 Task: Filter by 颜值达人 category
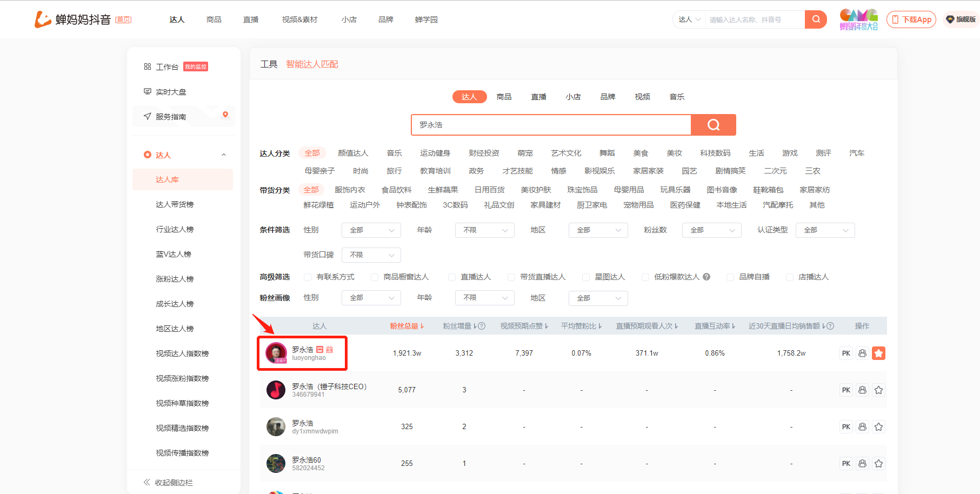coord(353,153)
